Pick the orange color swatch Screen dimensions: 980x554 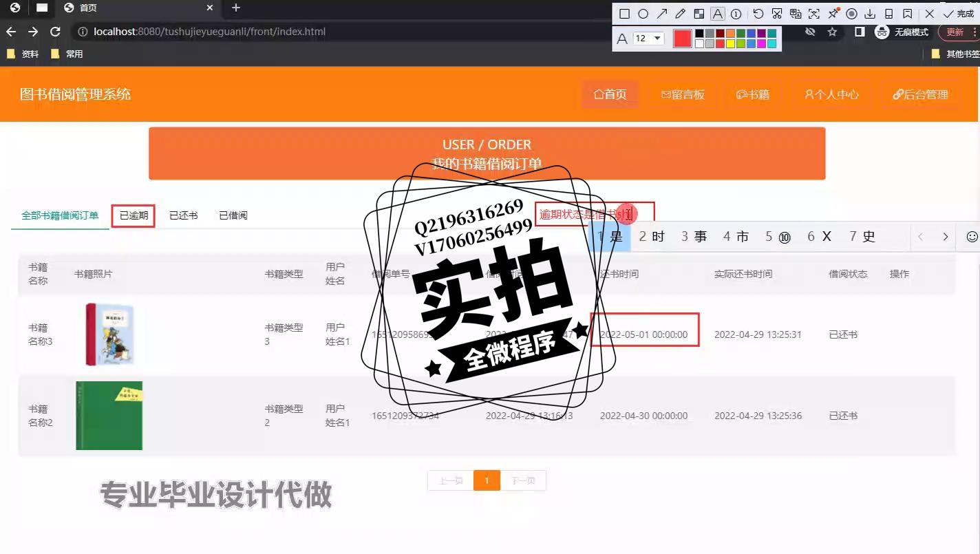pyautogui.click(x=730, y=33)
